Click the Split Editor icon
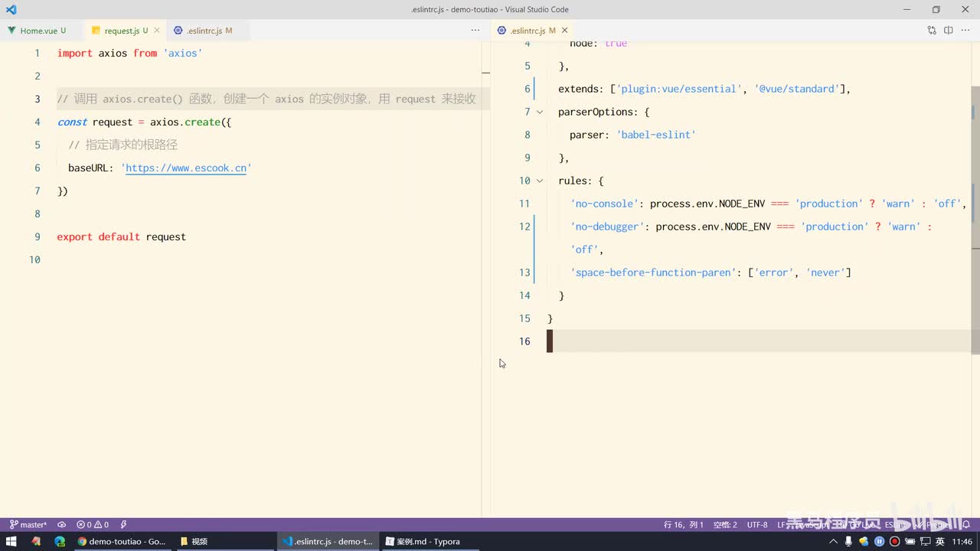 pos(948,31)
